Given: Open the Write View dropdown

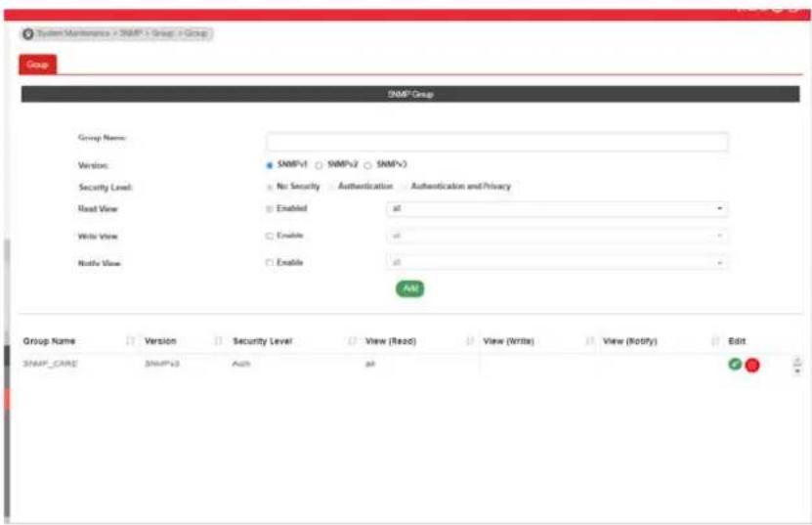Looking at the screenshot, I should (557, 236).
